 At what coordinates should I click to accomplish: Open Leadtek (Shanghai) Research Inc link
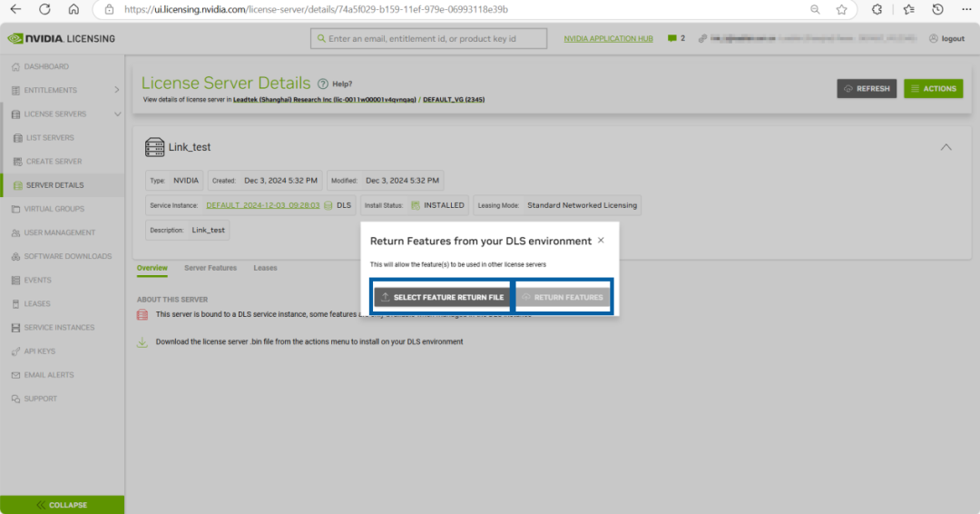click(x=324, y=99)
